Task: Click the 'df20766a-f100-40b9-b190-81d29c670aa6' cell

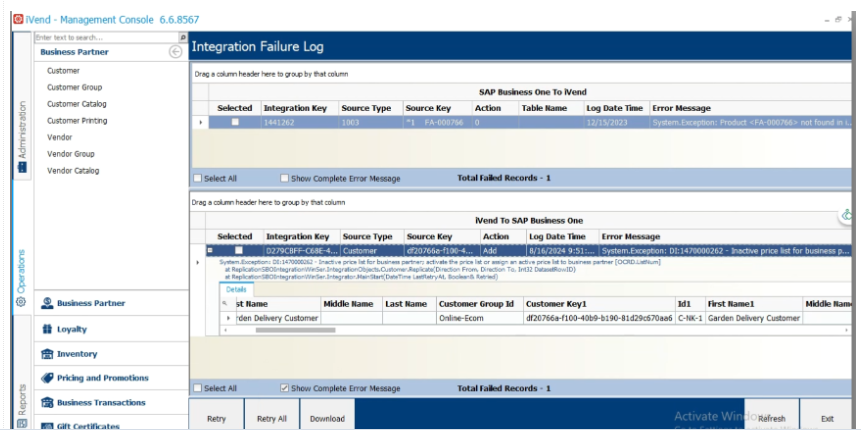Action: (x=599, y=318)
